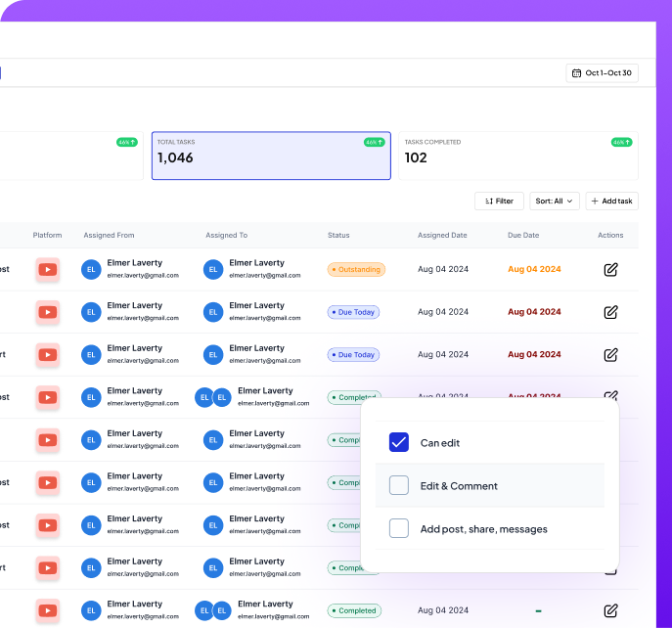The height and width of the screenshot is (628, 672).
Task: Click the EL avatar in first Assigned From cell
Action: click(x=91, y=269)
